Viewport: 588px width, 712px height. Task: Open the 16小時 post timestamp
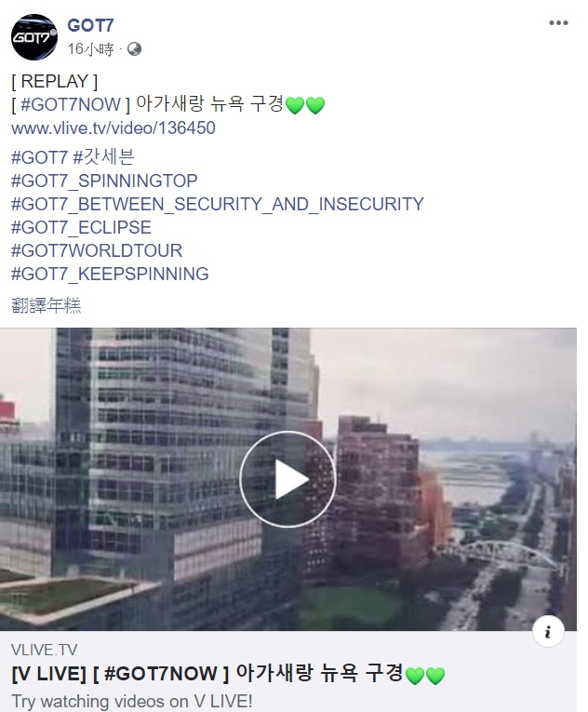(90, 48)
